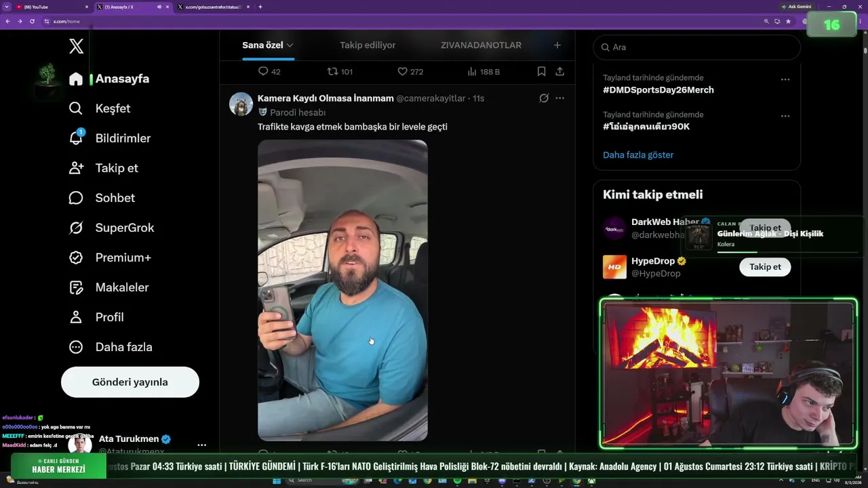Click the Makaleler articles icon

tap(76, 287)
